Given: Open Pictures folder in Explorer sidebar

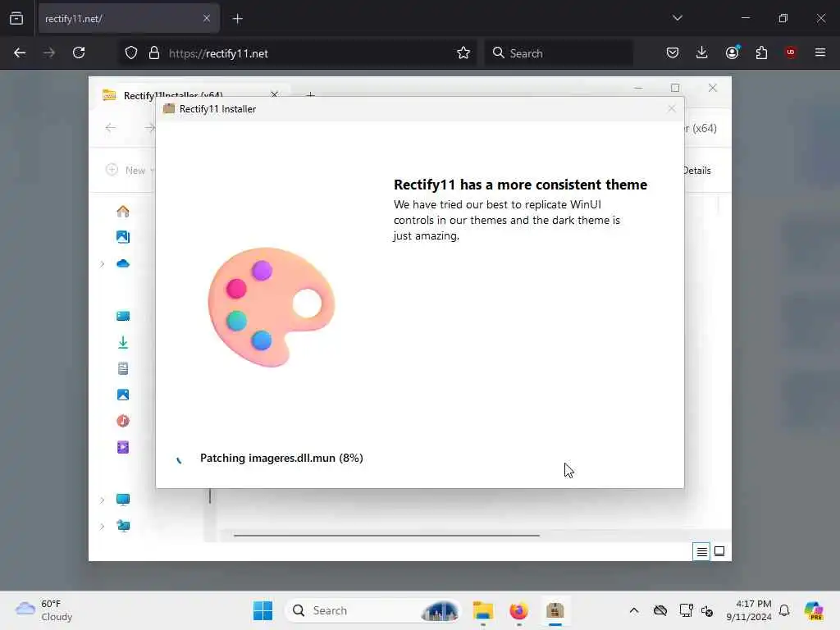Looking at the screenshot, I should tap(123, 395).
